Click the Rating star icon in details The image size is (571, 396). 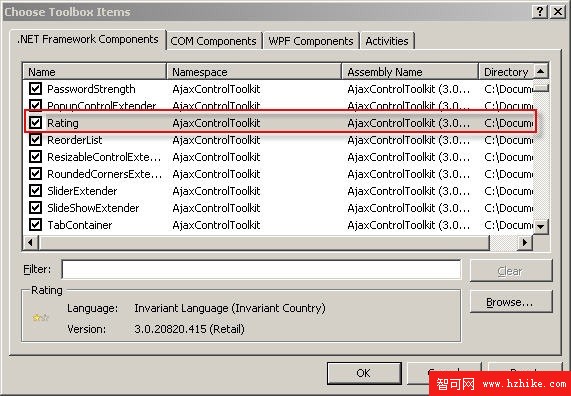point(40,318)
